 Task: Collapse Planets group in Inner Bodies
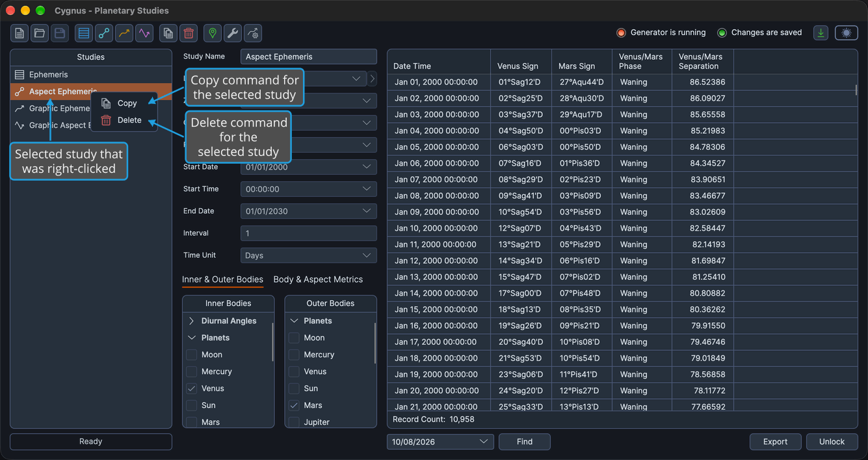(192, 338)
